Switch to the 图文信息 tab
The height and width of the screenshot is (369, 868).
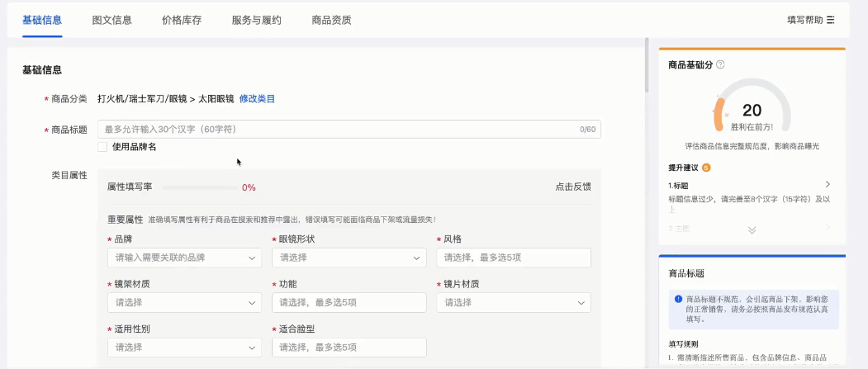click(111, 21)
